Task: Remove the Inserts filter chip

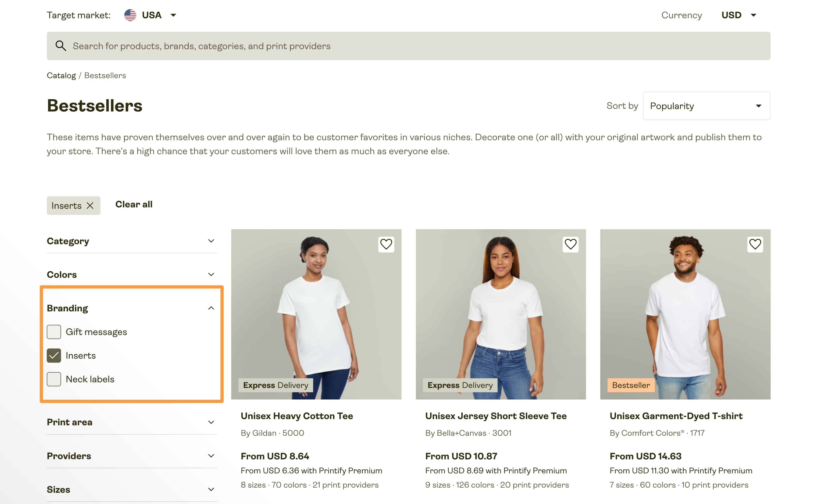Action: [91, 206]
